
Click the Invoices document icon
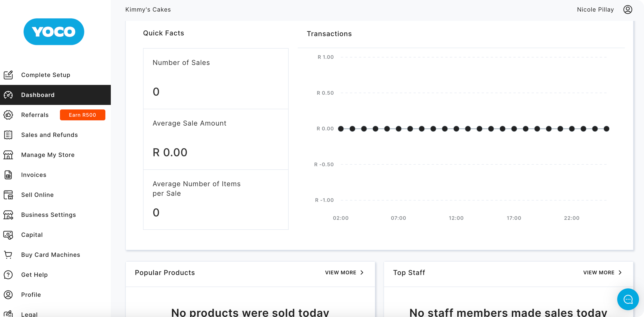pos(8,175)
